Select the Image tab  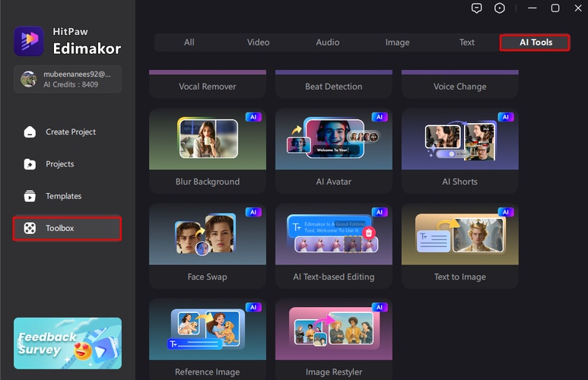(397, 43)
